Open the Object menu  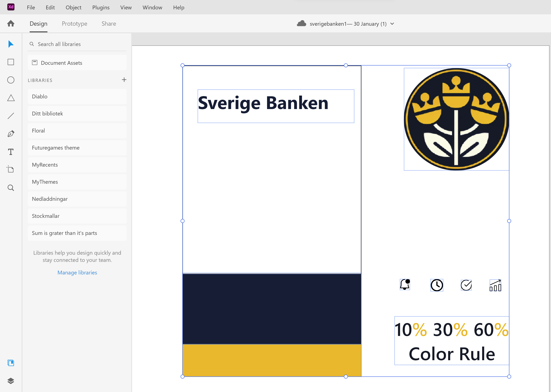[73, 8]
